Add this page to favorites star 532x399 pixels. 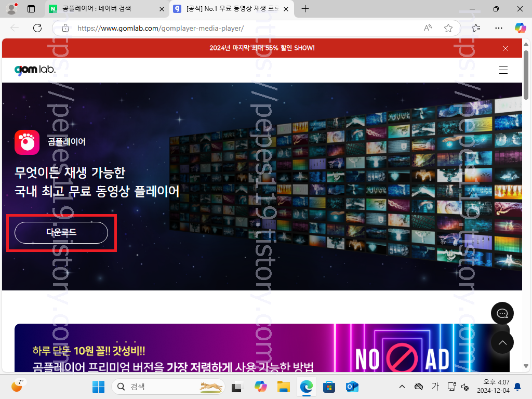tap(448, 28)
